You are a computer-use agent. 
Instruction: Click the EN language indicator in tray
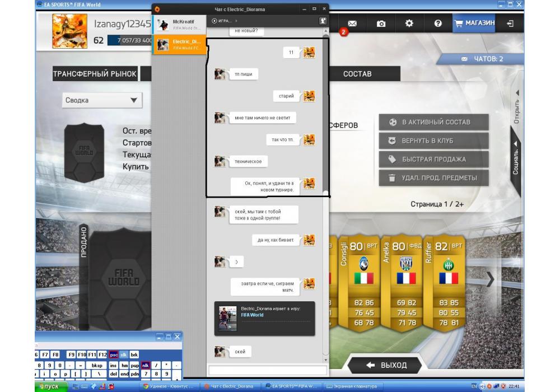(x=474, y=386)
